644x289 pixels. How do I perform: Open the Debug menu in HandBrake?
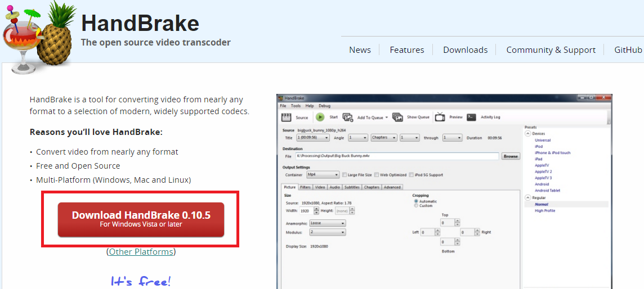[x=324, y=106]
